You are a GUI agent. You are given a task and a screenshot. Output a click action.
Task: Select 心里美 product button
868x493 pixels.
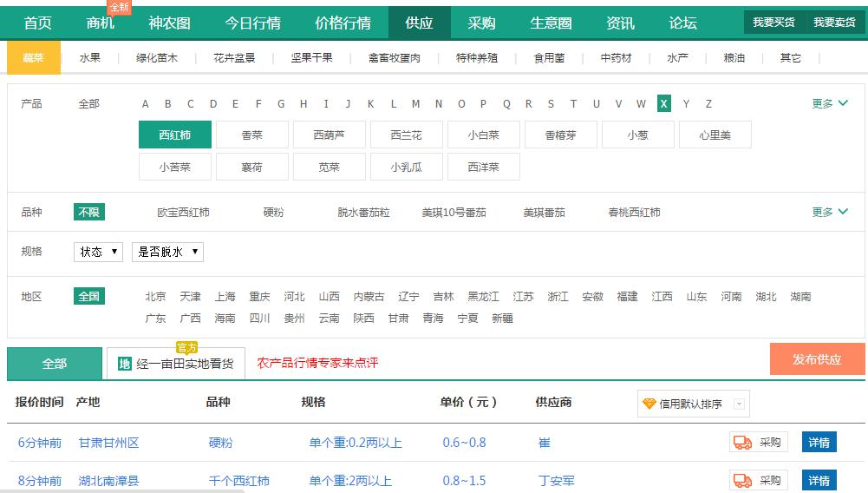(715, 135)
